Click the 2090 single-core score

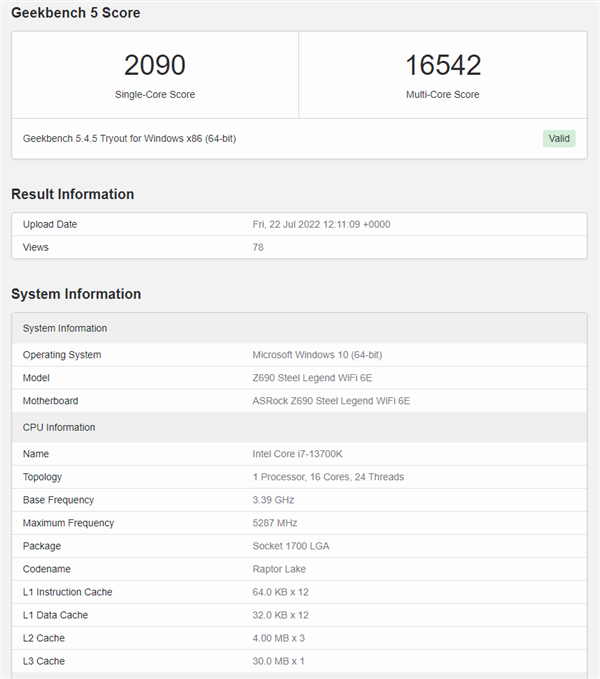tap(155, 66)
